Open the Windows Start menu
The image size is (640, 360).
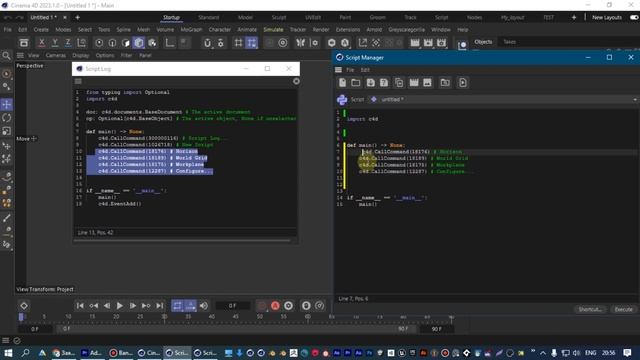pyautogui.click(x=8, y=353)
